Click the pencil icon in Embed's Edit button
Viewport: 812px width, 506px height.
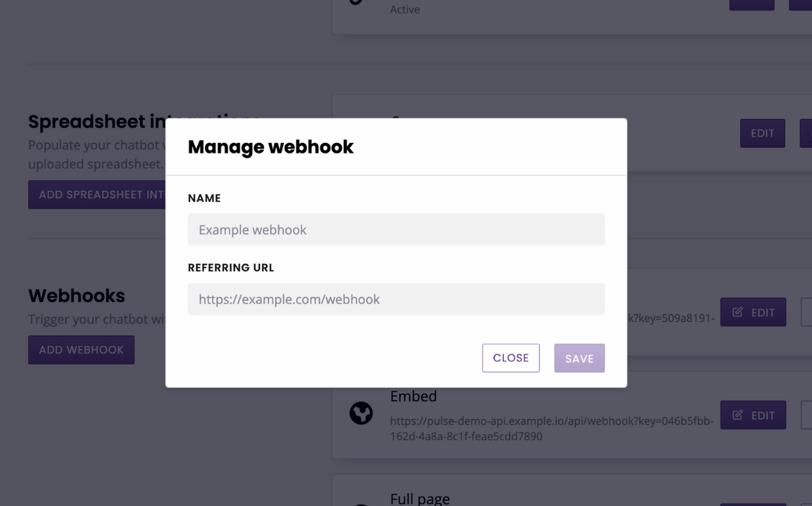tap(737, 415)
